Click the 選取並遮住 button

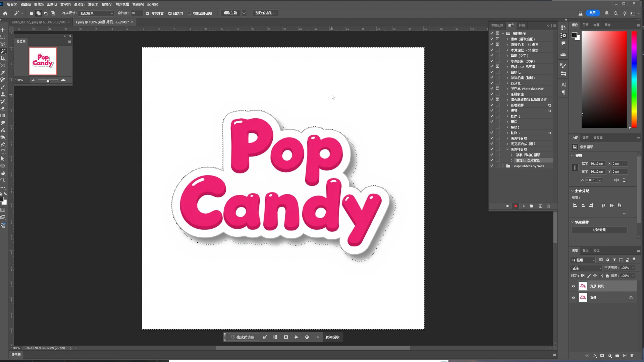pos(265,13)
